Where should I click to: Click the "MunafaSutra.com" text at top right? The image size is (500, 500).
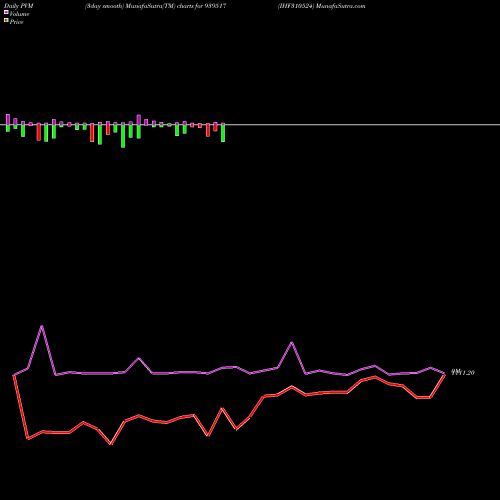(340, 6)
